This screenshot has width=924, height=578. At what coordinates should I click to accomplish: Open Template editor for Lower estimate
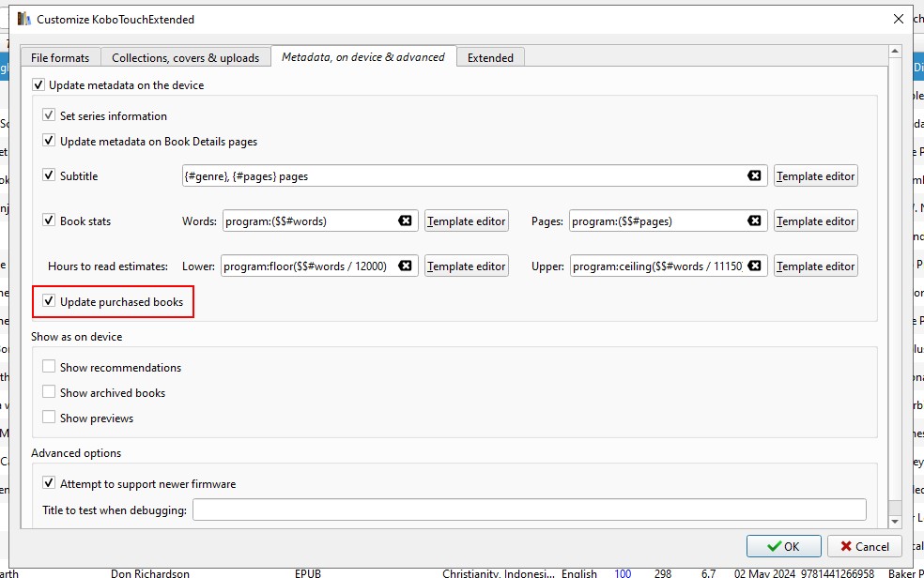point(466,266)
